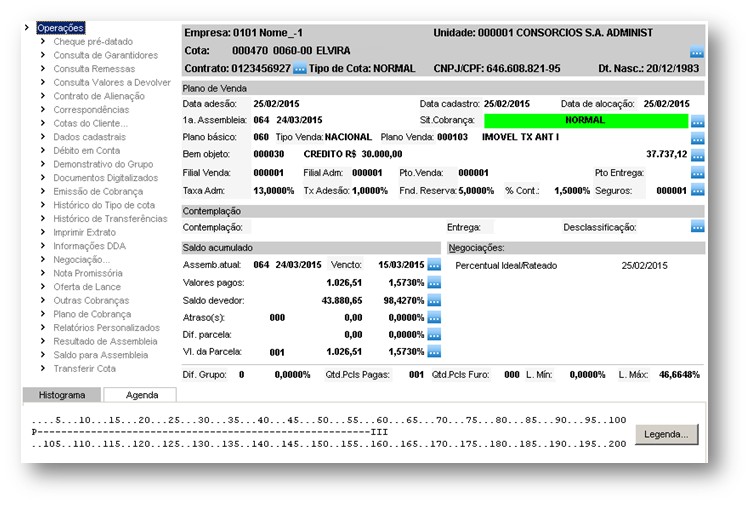
Task: Open Cotas do Cliente... operation
Action: pyautogui.click(x=90, y=123)
